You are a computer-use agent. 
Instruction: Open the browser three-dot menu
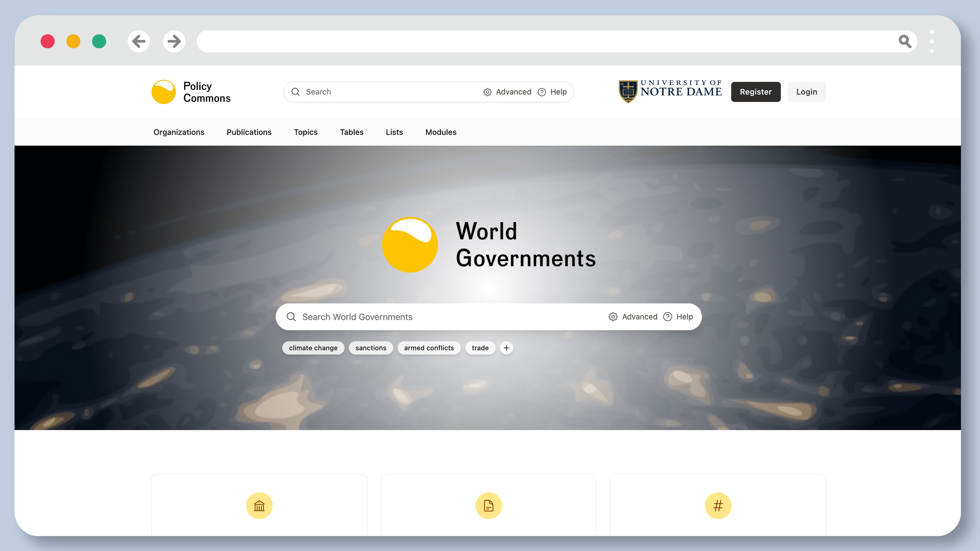pyautogui.click(x=932, y=41)
